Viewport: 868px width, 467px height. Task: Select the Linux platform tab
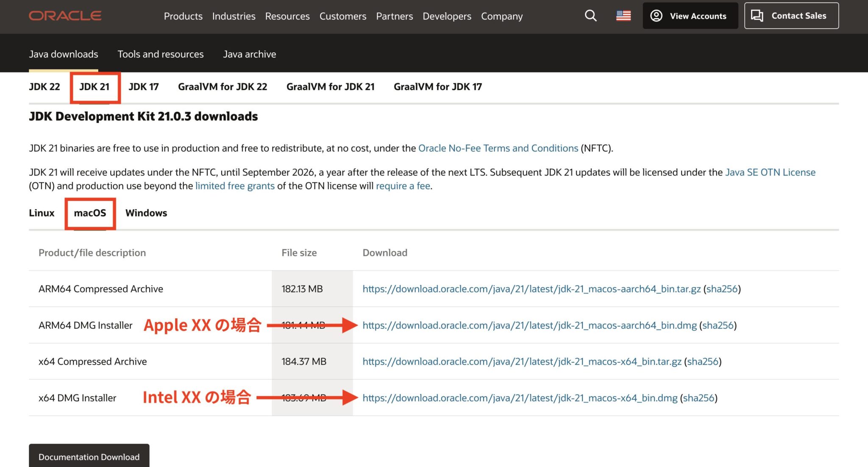[41, 213]
